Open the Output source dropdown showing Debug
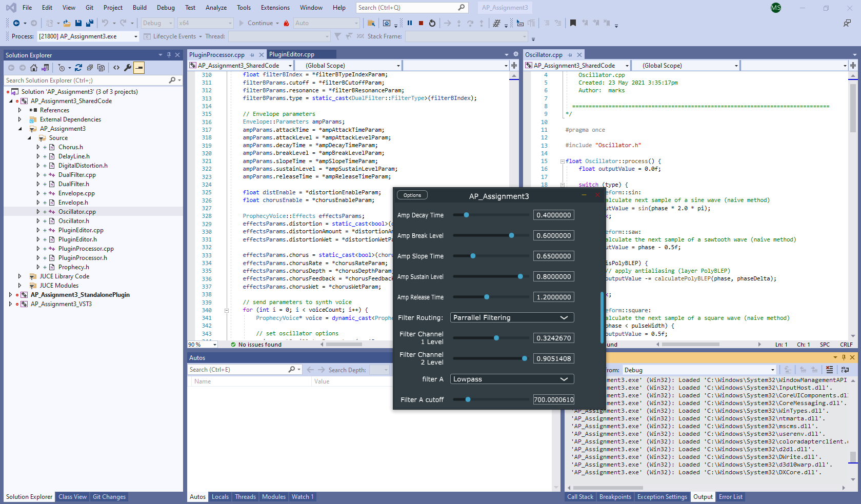 click(698, 370)
